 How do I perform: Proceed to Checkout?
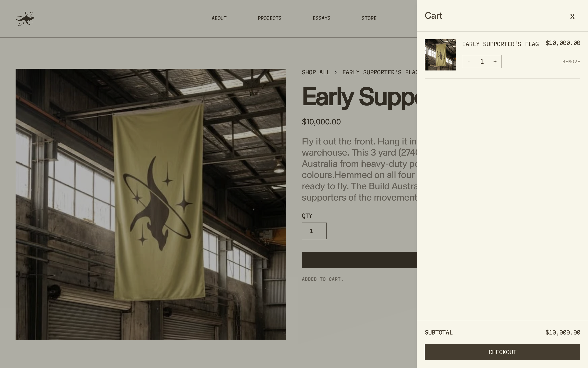coord(502,352)
